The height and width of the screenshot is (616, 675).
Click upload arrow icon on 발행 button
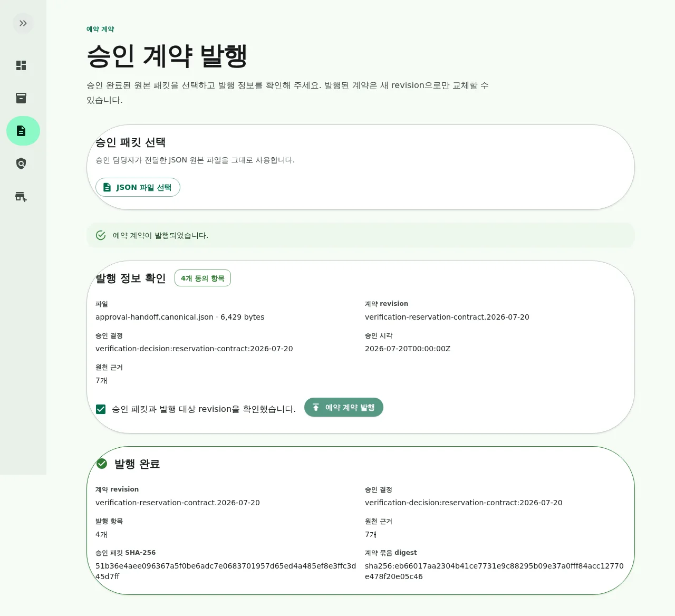click(316, 407)
